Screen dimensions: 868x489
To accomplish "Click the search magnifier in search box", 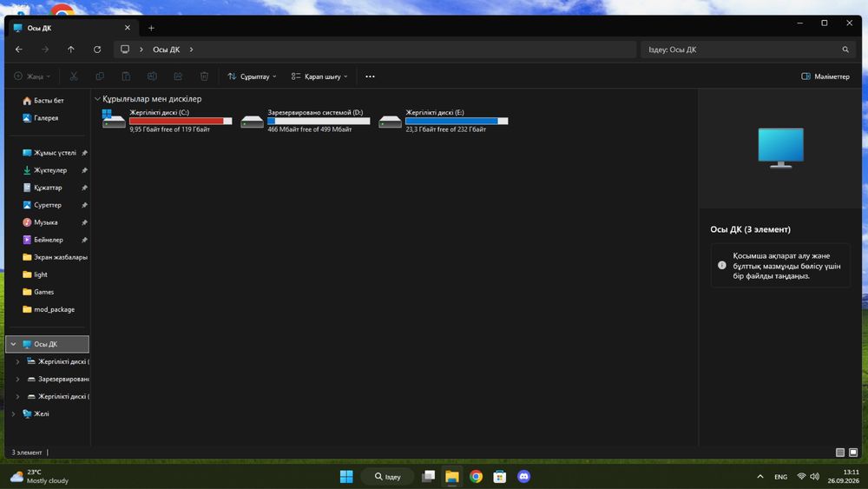I will click(x=845, y=50).
